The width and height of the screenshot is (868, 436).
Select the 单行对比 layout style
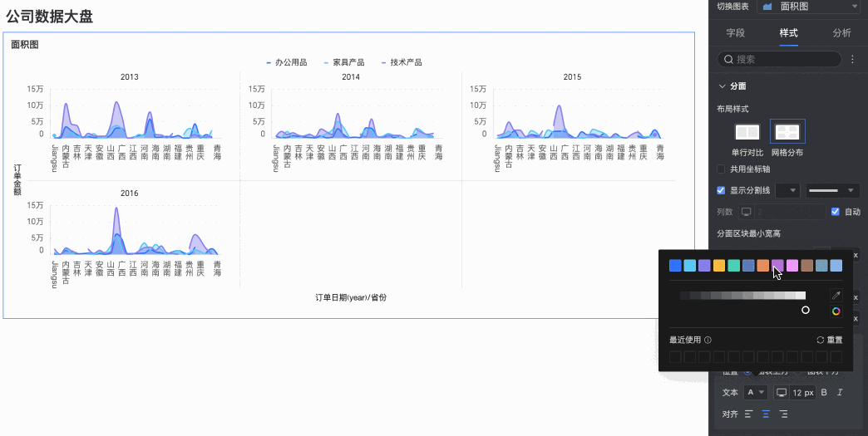pos(747,138)
